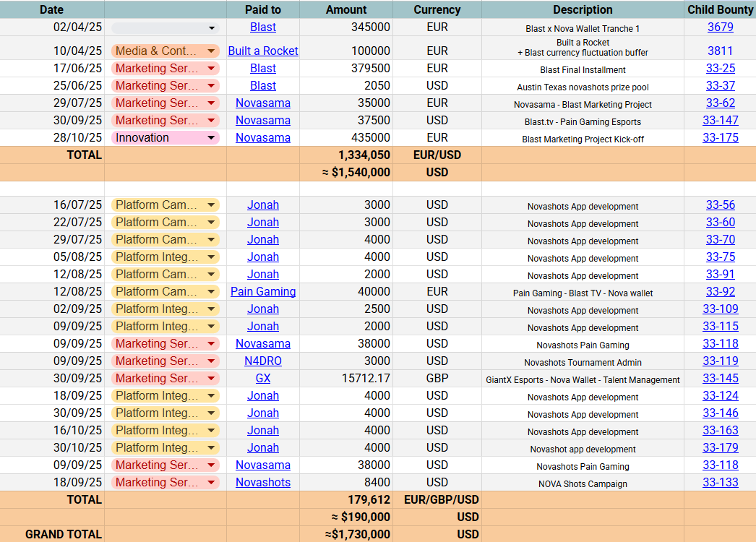Select the EUR/GBP/USD currency total cell
Image resolution: width=756 pixels, height=542 pixels.
(437, 499)
